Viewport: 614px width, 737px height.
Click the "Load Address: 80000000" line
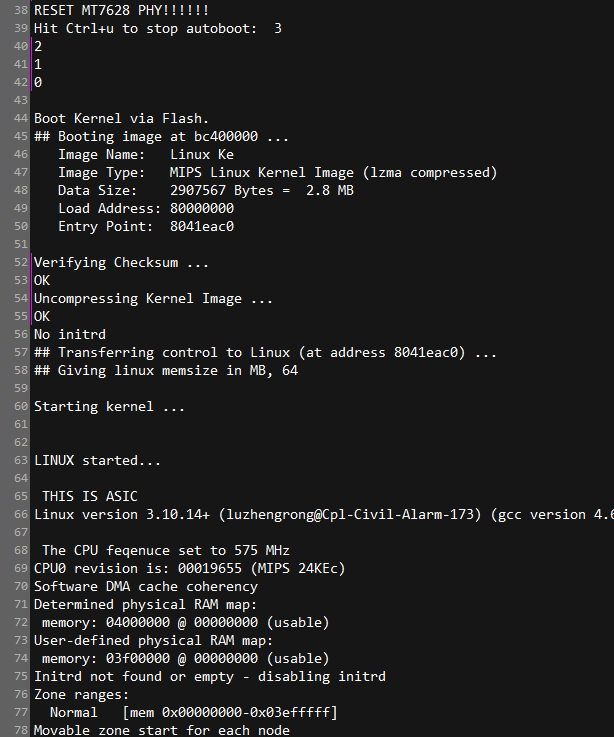pos(146,208)
